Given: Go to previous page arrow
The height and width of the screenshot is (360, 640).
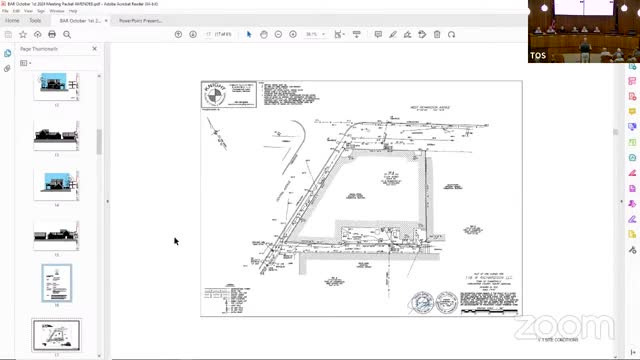Looking at the screenshot, I should click(x=178, y=35).
